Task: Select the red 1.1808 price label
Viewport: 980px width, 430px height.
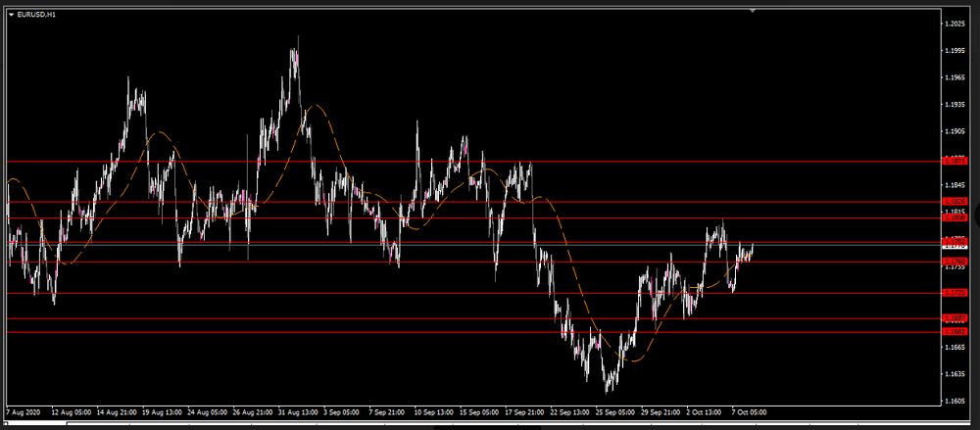Action: 954,217
